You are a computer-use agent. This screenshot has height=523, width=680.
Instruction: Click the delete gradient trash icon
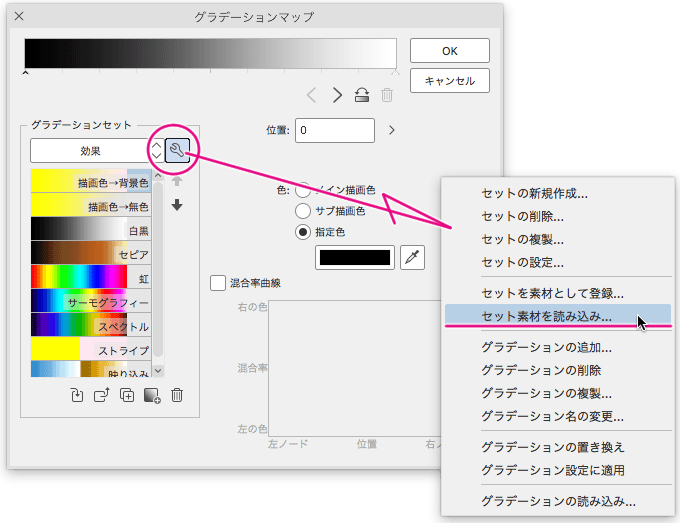pyautogui.click(x=177, y=395)
